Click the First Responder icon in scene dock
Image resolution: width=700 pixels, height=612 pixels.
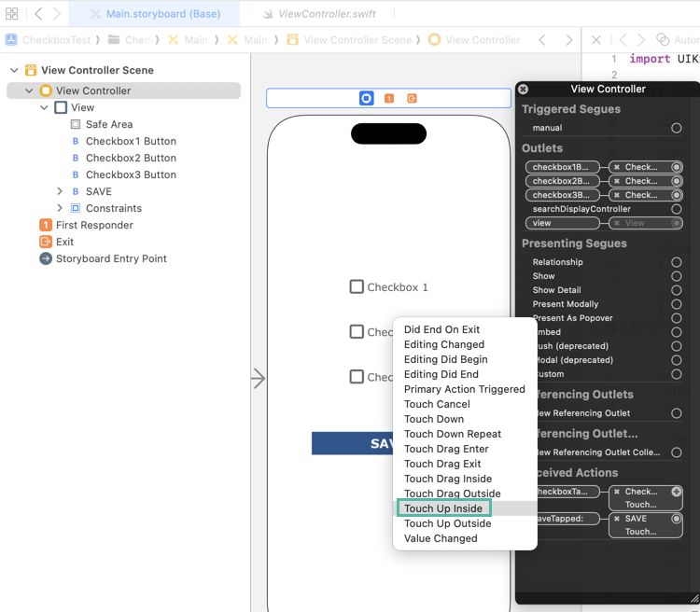point(389,98)
